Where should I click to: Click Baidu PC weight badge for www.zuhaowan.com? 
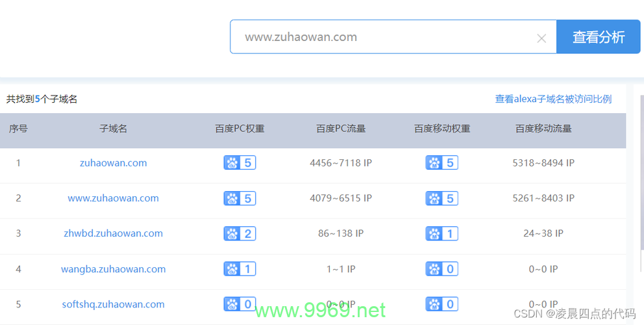pos(240,198)
